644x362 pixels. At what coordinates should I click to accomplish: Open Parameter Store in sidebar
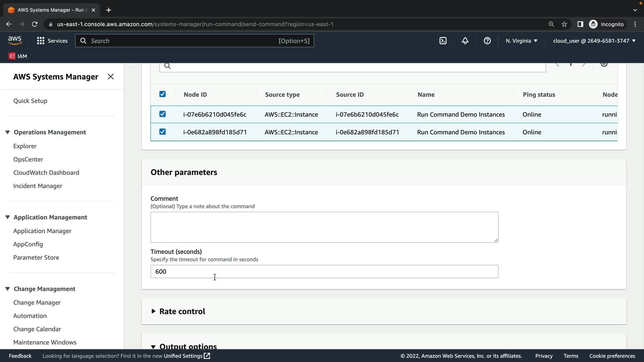click(x=36, y=257)
